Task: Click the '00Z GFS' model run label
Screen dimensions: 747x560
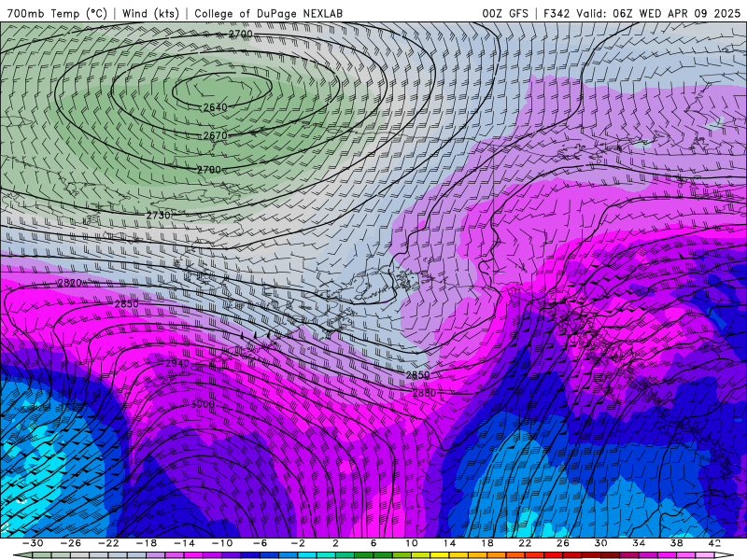Action: [x=505, y=13]
